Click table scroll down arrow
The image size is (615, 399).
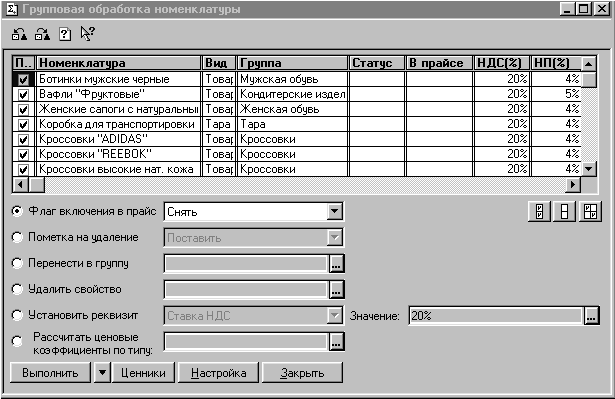coord(588,169)
